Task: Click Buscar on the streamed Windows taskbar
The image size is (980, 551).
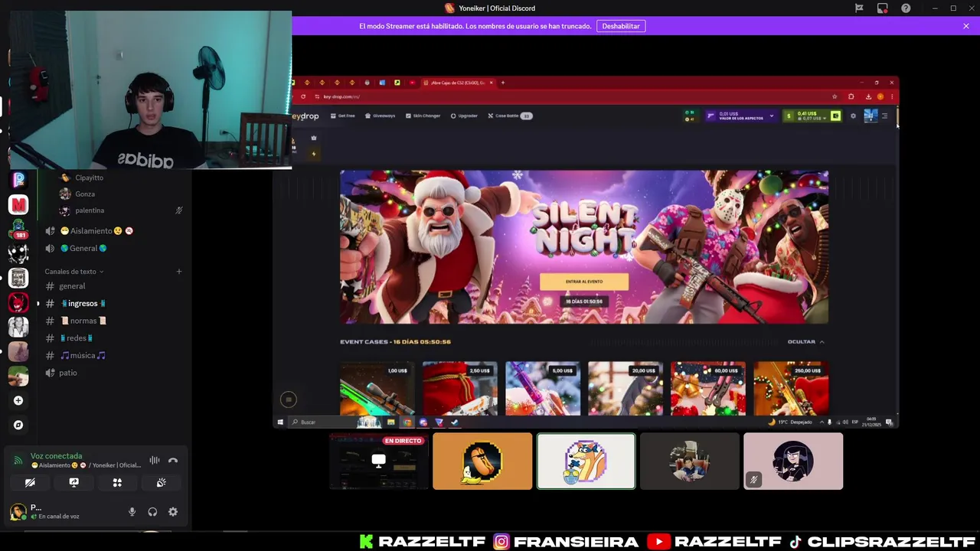Action: pos(322,422)
